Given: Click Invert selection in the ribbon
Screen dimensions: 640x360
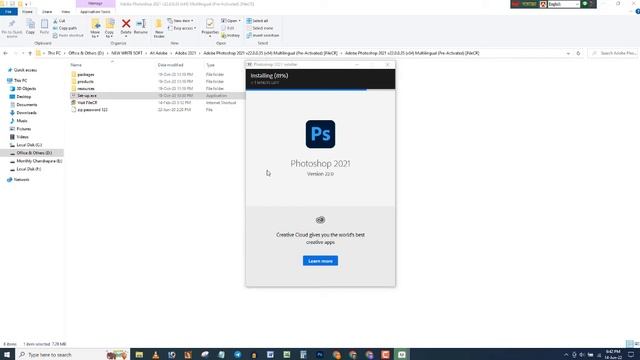Looking at the screenshot, I should [x=263, y=36].
